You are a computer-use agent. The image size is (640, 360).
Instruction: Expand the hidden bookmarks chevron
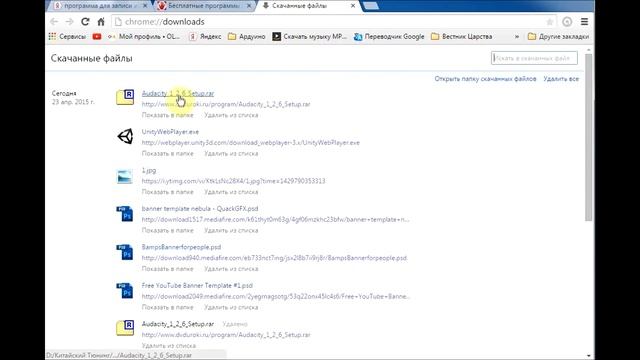click(x=517, y=36)
